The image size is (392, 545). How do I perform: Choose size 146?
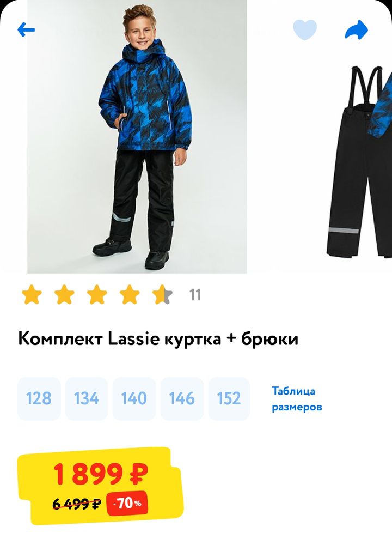point(182,398)
